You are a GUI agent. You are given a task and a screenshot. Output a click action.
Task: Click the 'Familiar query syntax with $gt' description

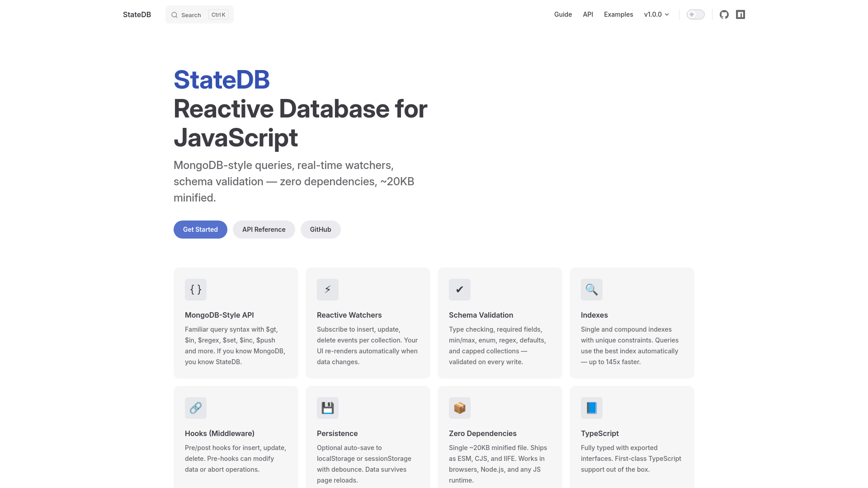236,346
